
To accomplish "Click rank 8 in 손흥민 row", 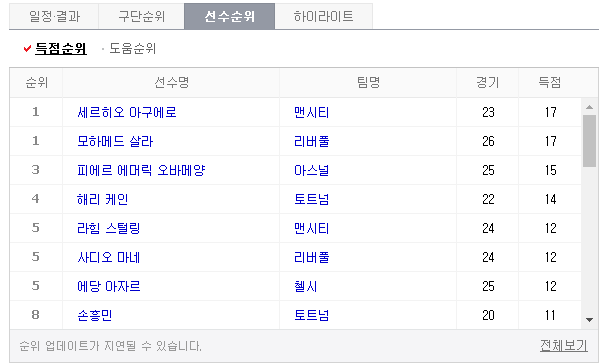I will pos(36,315).
